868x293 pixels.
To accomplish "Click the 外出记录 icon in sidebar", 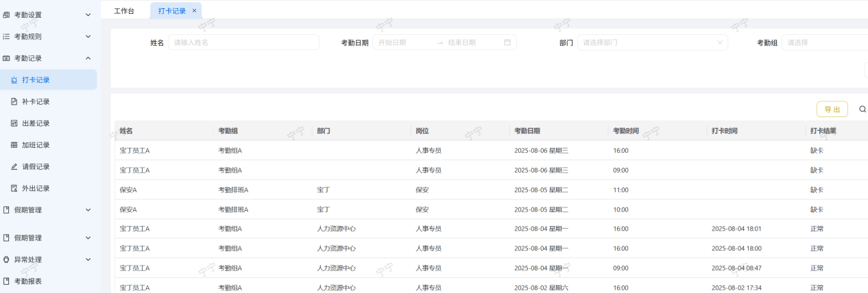I will point(14,188).
